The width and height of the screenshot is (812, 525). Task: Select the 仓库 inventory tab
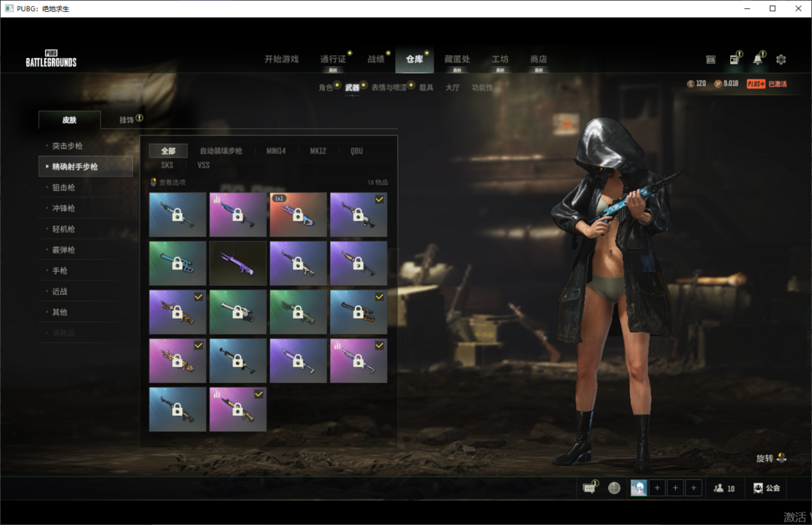tap(414, 59)
